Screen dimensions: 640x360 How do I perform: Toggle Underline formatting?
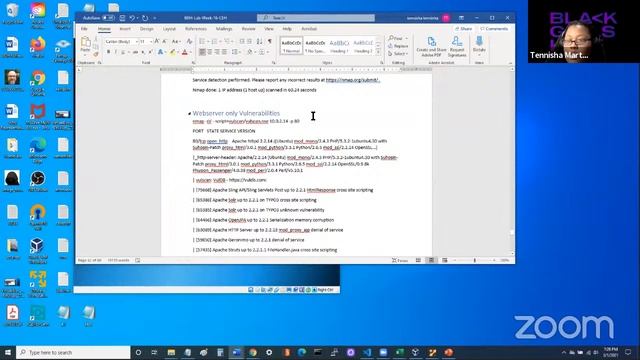pyautogui.click(x=123, y=52)
